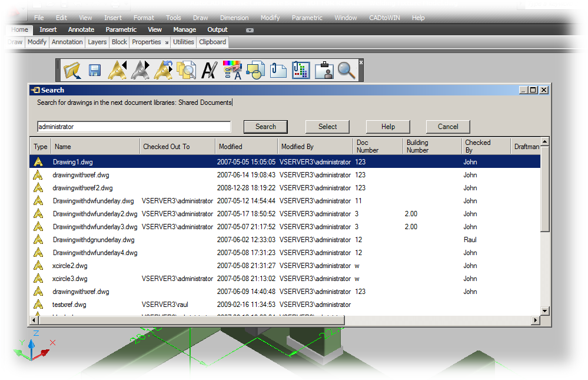Click the overlapping shapes sheet icon
The image size is (588, 380).
[255, 70]
